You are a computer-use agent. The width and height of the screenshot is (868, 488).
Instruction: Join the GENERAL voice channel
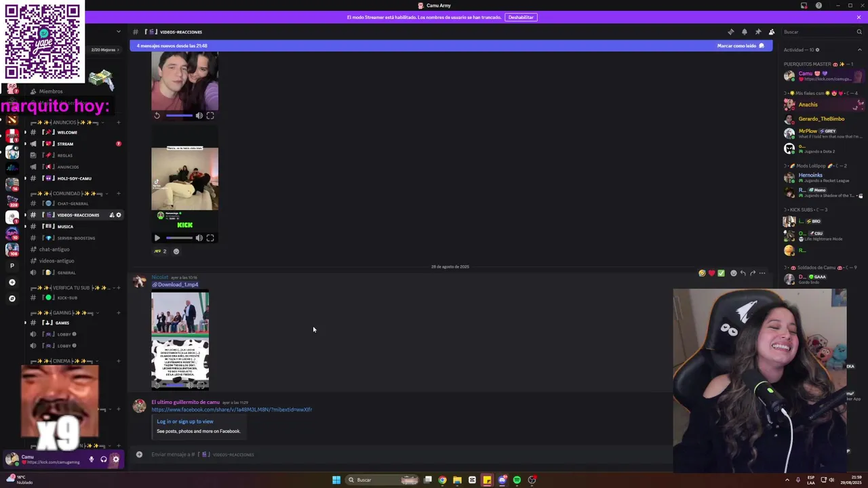[x=75, y=272]
